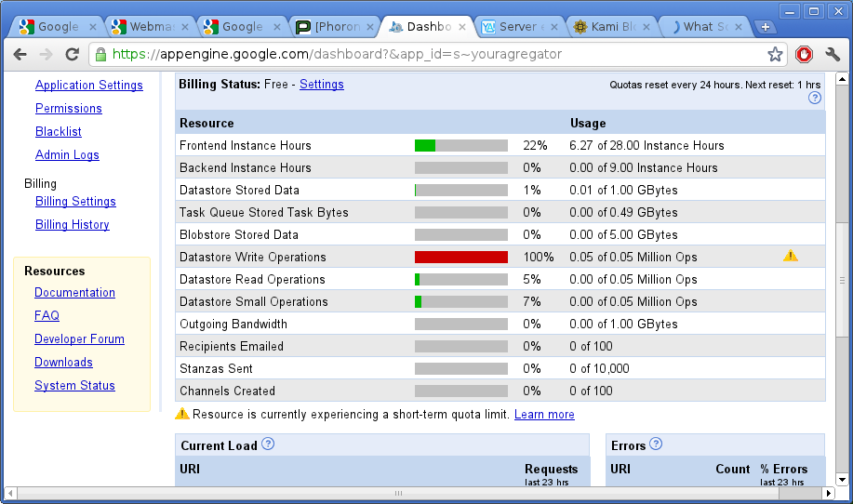The image size is (853, 504).
Task: Close the Phoronix tab
Action: [x=370, y=27]
